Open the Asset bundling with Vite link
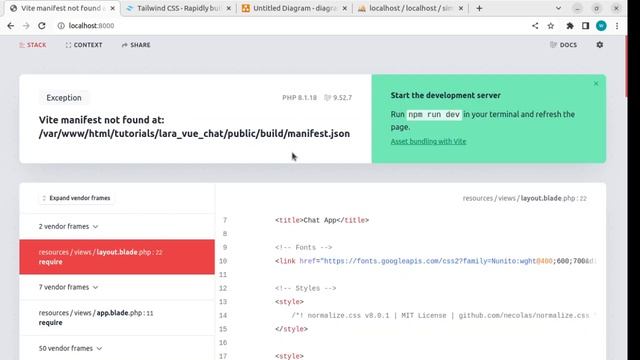 pyautogui.click(x=428, y=141)
